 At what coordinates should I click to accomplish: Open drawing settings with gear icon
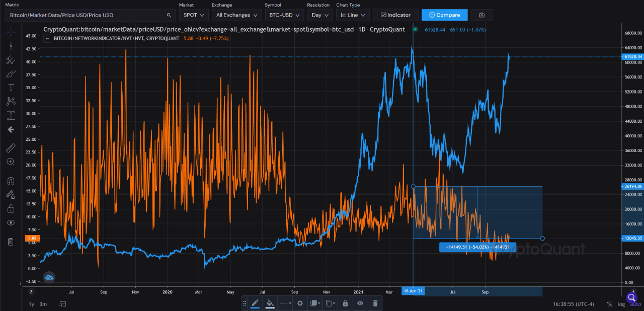click(x=300, y=303)
